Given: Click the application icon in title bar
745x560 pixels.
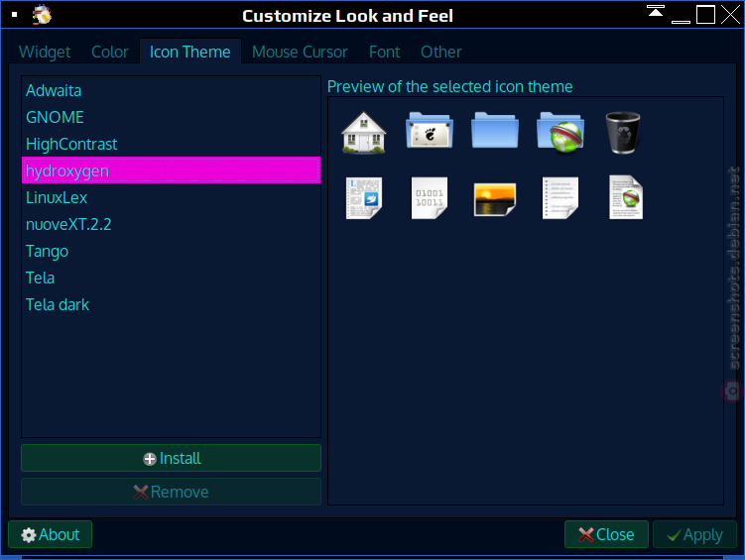Looking at the screenshot, I should point(42,14).
